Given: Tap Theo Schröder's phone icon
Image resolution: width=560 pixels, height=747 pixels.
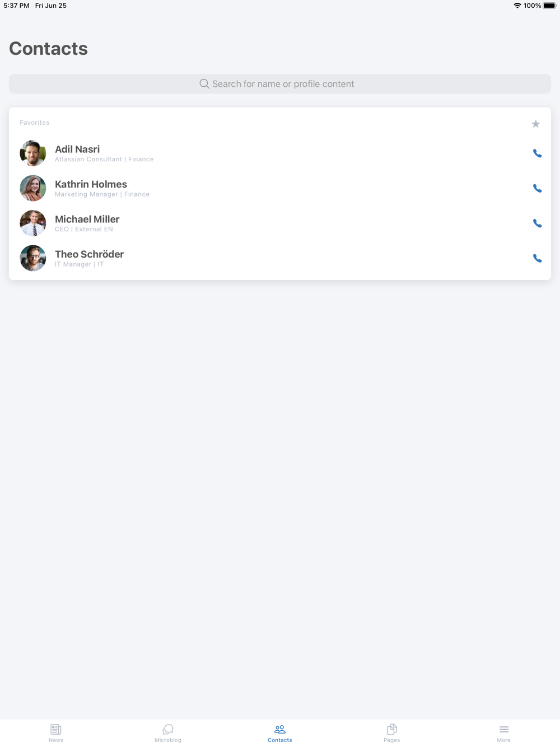Looking at the screenshot, I should [537, 258].
